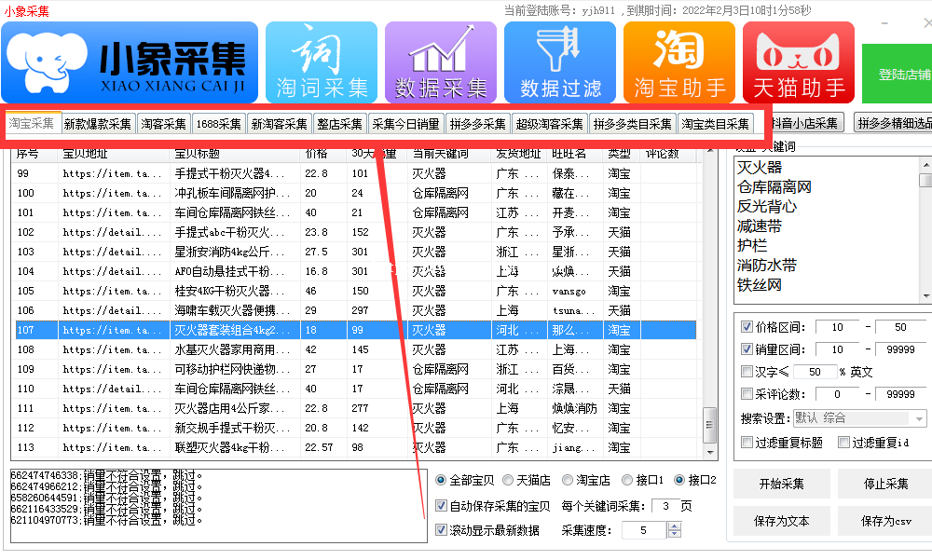Click the 停止采集 button
This screenshot has width=932, height=560.
(885, 484)
